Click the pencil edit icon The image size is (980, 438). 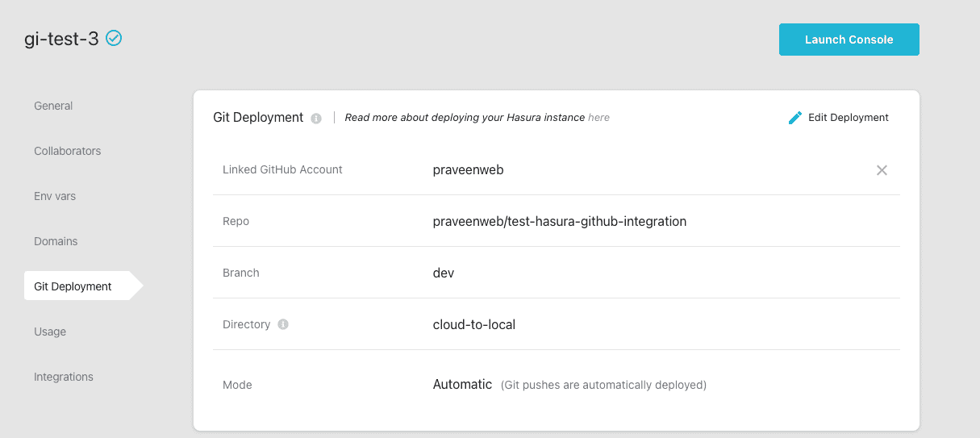(795, 118)
